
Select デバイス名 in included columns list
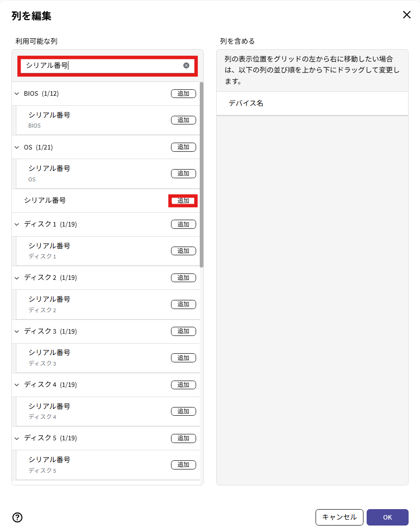click(312, 103)
